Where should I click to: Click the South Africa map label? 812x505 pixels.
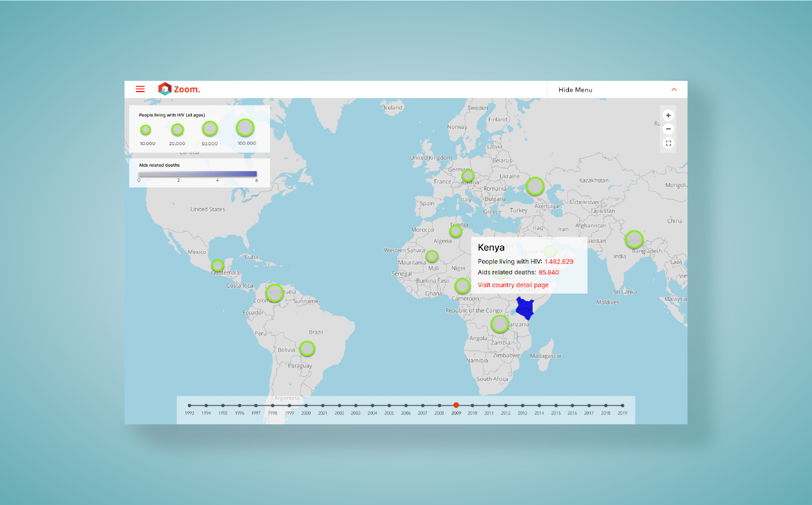tap(492, 379)
